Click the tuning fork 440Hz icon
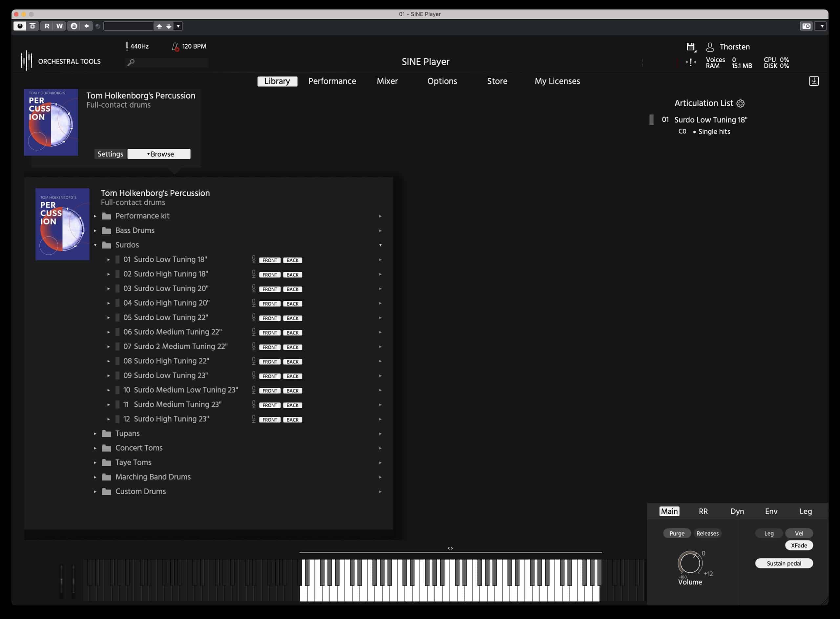This screenshot has height=619, width=840. [127, 46]
